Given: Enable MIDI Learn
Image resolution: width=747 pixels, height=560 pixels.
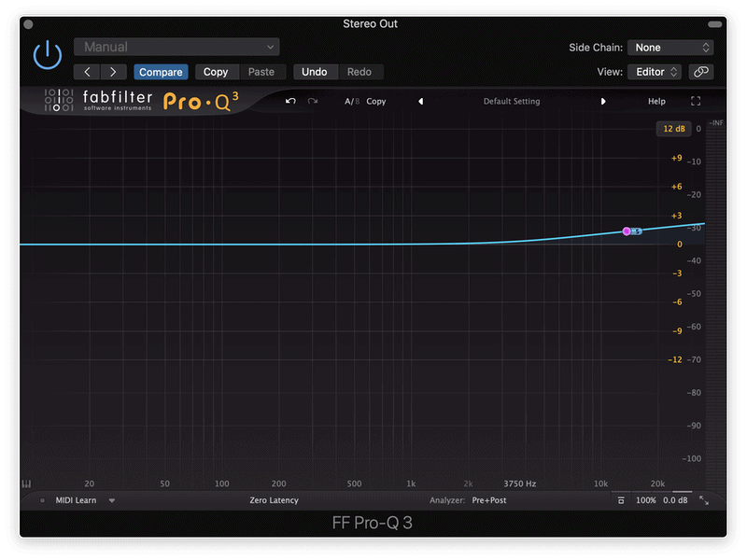Looking at the screenshot, I should [76, 500].
